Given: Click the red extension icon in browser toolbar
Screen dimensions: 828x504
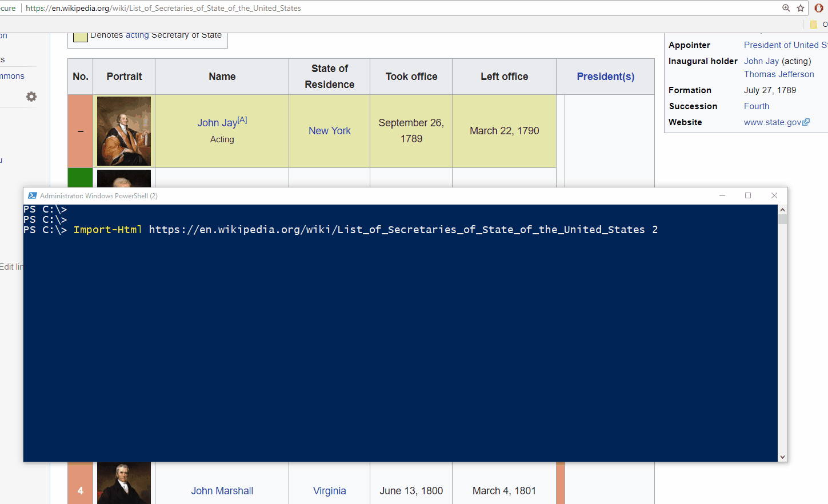Looking at the screenshot, I should [818, 8].
